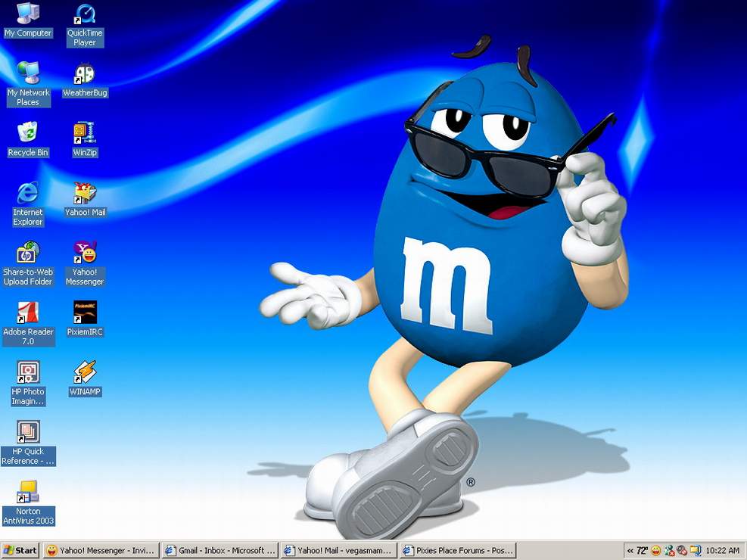Switch to Pixies Place Forums taskbar window
This screenshot has height=560, width=747.
(x=457, y=551)
